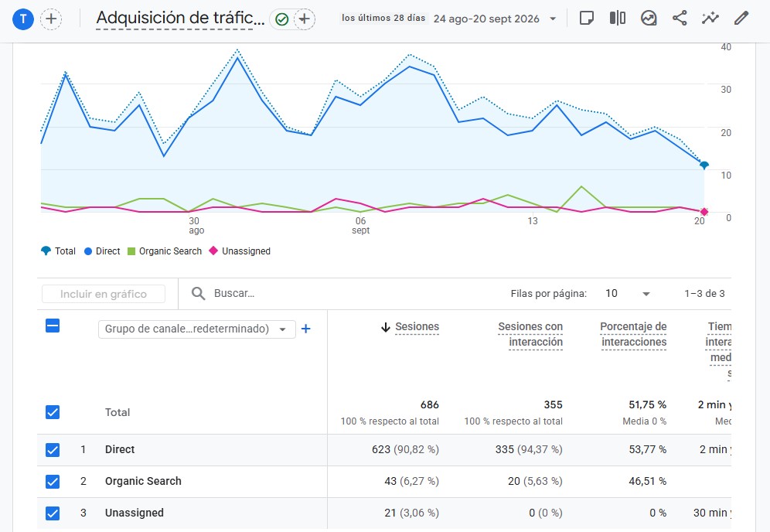Click the Total legend marker
The height and width of the screenshot is (532, 770).
pyautogui.click(x=46, y=251)
